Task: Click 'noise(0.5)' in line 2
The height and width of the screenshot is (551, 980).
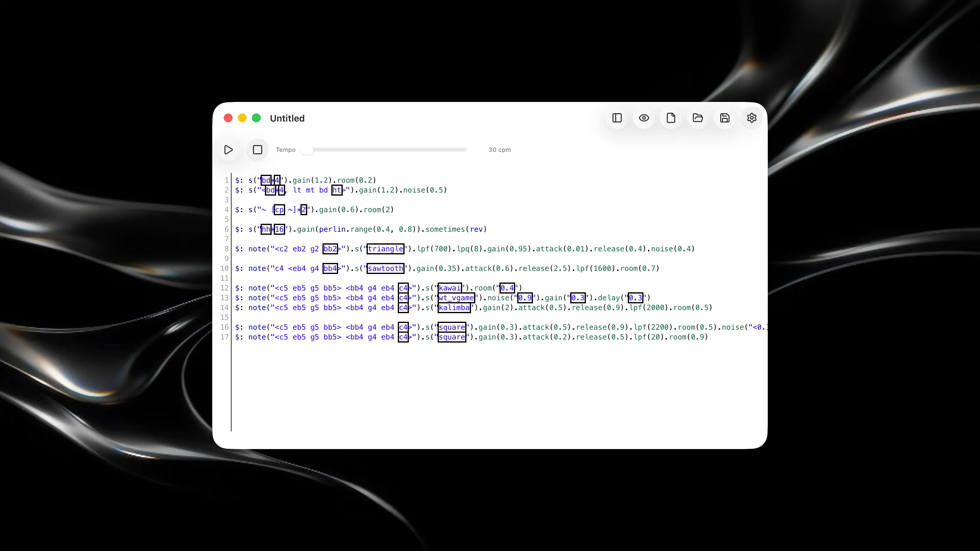Action: pos(425,190)
